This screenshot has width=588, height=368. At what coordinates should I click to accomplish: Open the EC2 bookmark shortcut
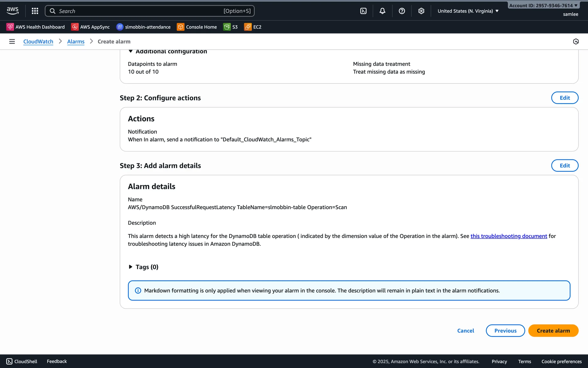pyautogui.click(x=253, y=27)
